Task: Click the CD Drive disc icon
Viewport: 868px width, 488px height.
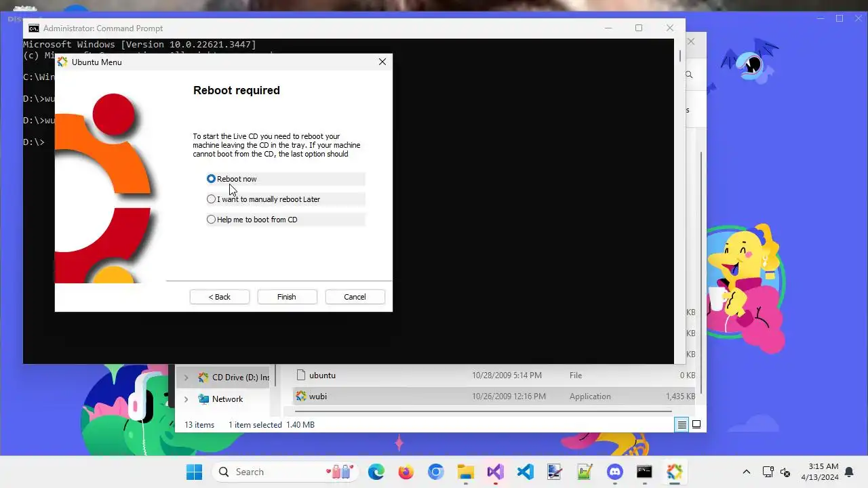Action: tap(203, 378)
